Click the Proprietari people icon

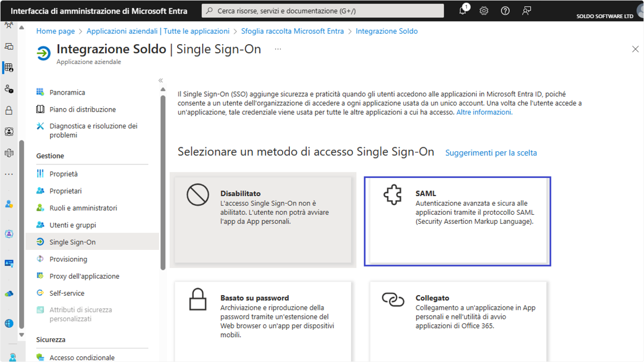coord(40,191)
